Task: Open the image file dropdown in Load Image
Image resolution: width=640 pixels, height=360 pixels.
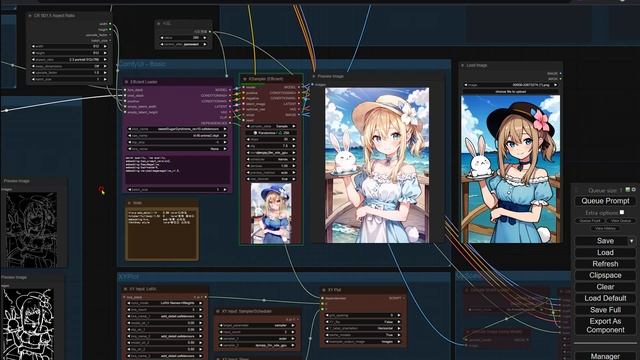Action: tap(511, 85)
